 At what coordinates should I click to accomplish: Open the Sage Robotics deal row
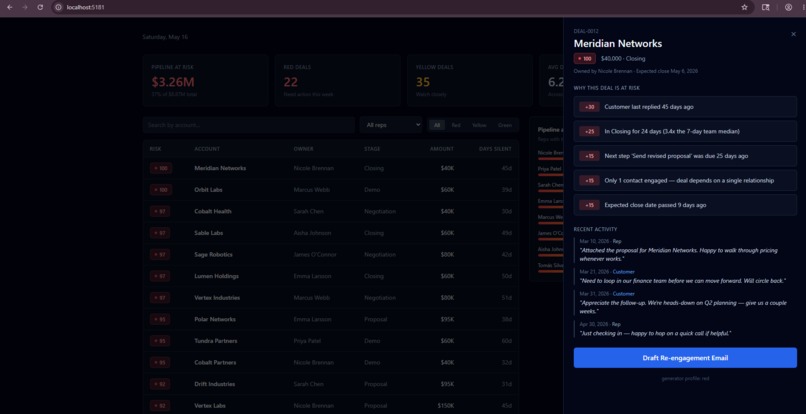[x=331, y=255]
